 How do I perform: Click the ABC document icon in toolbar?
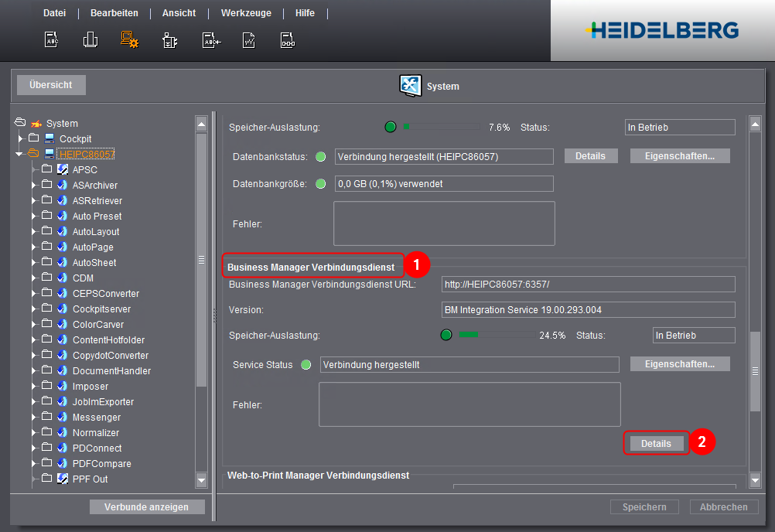pyautogui.click(x=51, y=40)
